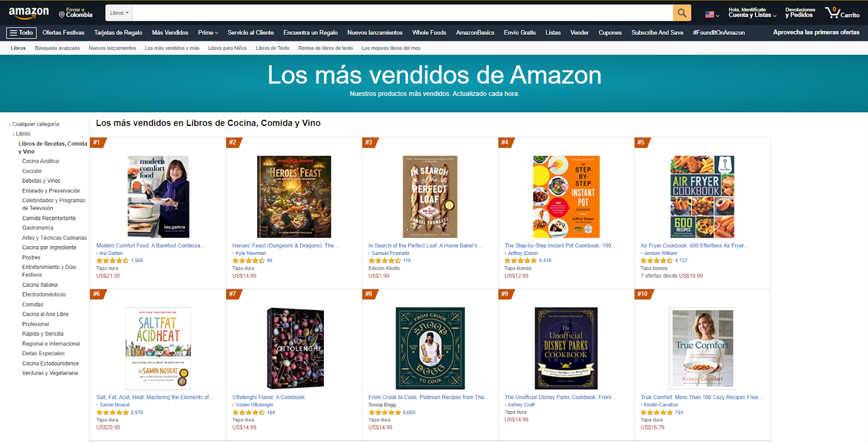Open the Libros search category dropdown

[119, 13]
